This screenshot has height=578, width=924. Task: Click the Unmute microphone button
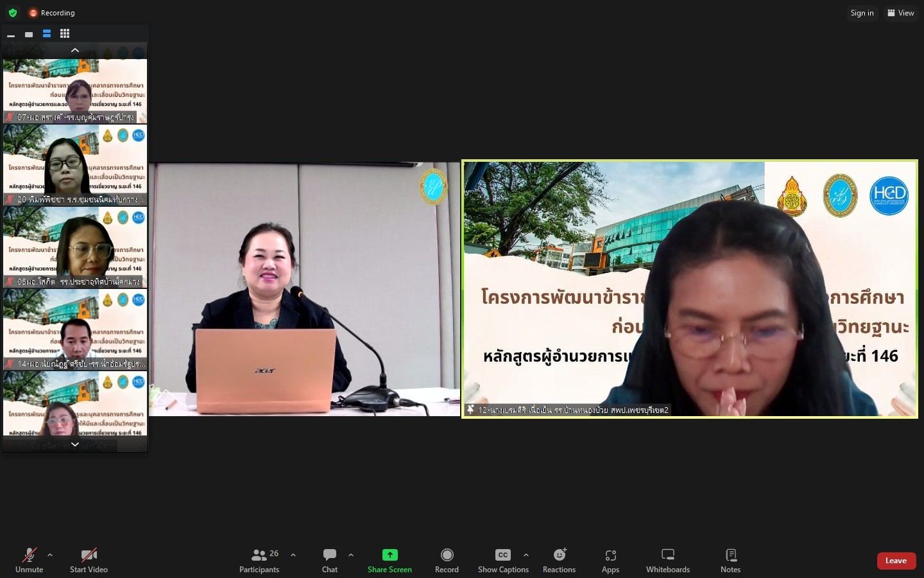coord(29,560)
